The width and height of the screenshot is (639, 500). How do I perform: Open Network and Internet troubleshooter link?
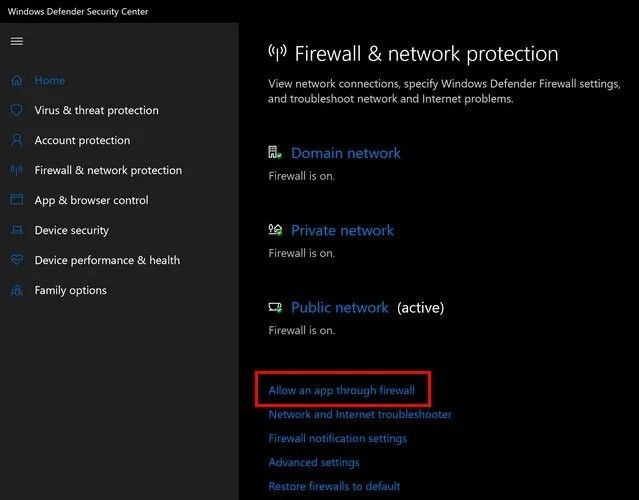pos(360,414)
